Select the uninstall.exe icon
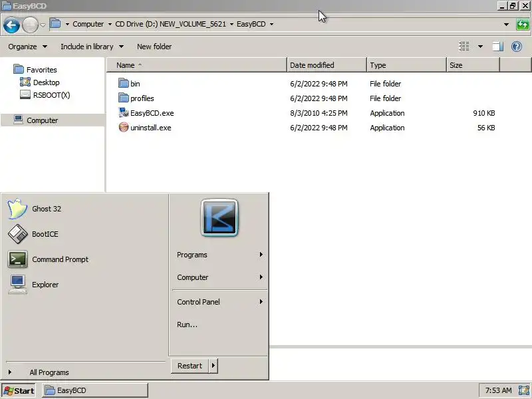 124,127
